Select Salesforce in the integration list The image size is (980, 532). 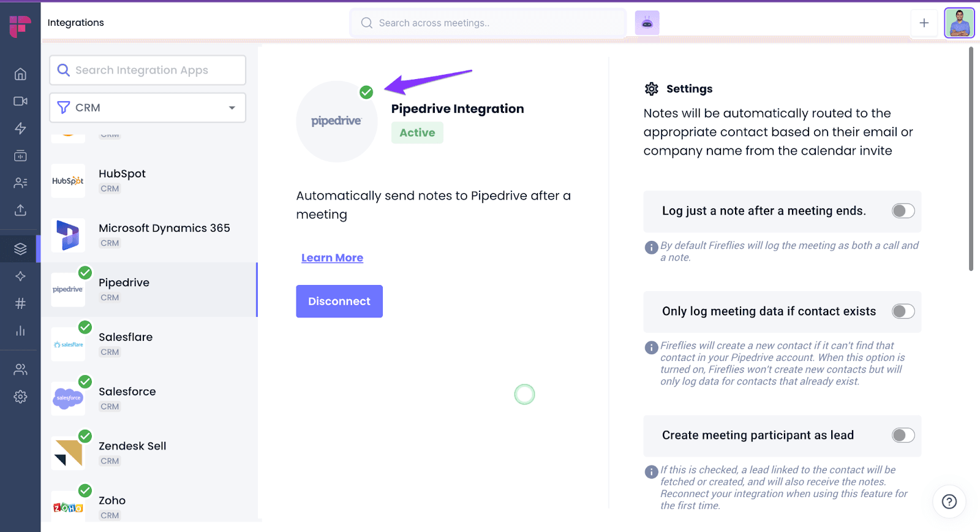tap(149, 398)
